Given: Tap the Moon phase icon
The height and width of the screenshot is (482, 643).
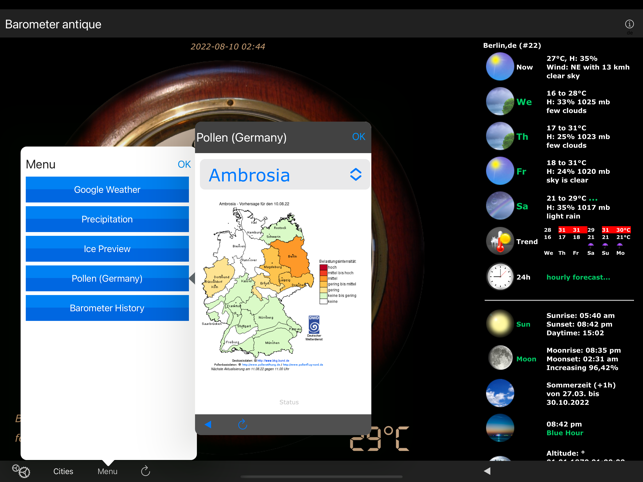Looking at the screenshot, I should pyautogui.click(x=500, y=359).
